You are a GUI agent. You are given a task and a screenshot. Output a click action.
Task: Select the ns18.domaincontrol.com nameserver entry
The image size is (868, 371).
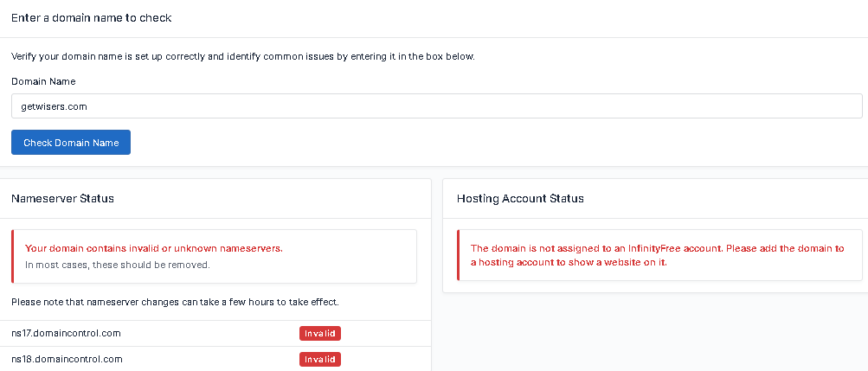pyautogui.click(x=66, y=359)
